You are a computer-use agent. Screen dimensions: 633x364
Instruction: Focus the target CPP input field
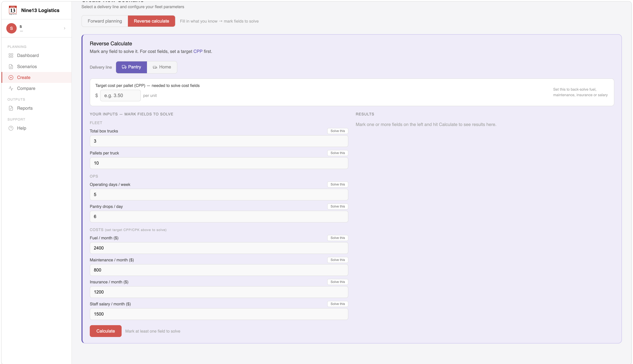pyautogui.click(x=120, y=95)
